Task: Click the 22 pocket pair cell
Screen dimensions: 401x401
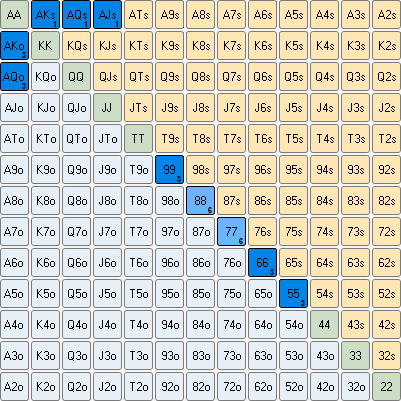Action: (x=386, y=387)
